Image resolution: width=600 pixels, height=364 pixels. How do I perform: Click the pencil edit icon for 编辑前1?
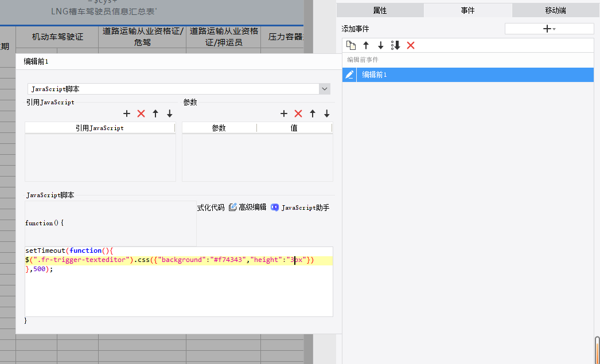349,75
